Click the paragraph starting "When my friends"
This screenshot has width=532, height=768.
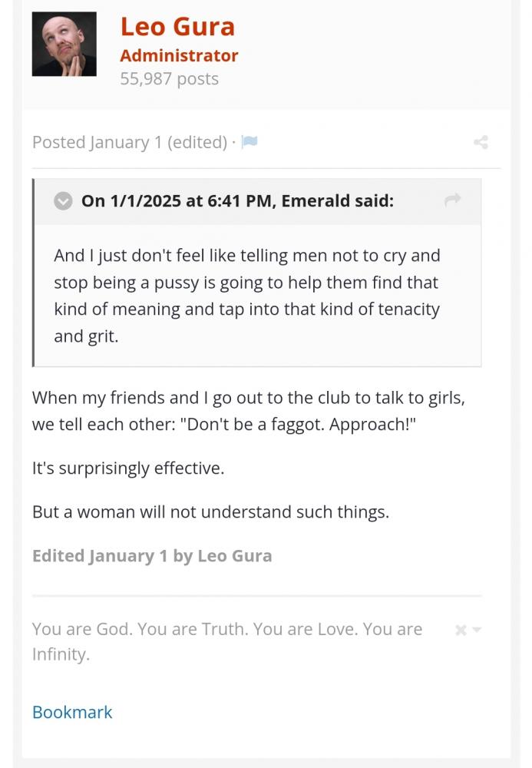[x=249, y=411]
